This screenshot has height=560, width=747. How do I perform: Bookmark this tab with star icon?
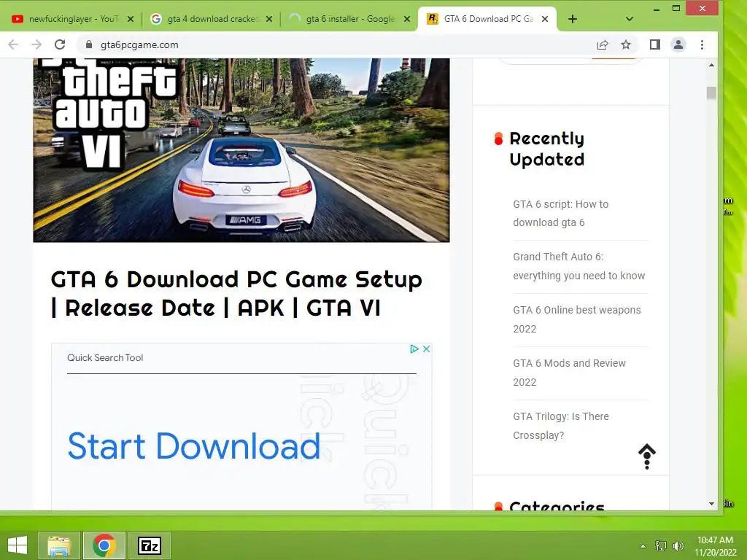626,44
